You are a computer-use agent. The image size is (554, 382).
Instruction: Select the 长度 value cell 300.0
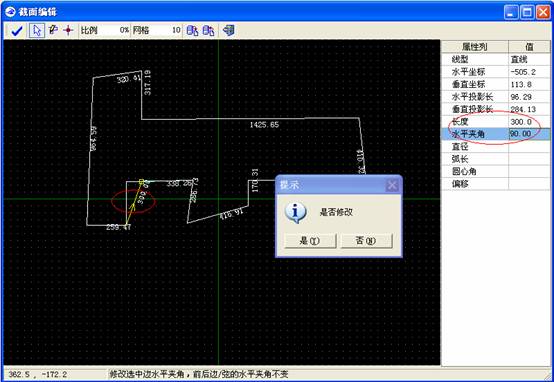[x=529, y=122]
